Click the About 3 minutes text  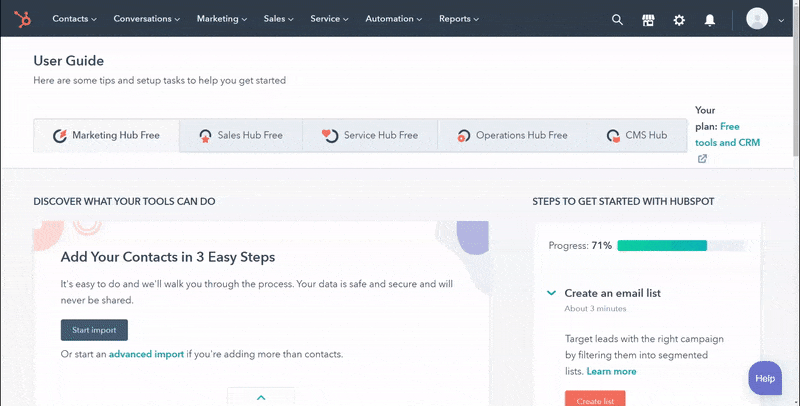pos(595,309)
